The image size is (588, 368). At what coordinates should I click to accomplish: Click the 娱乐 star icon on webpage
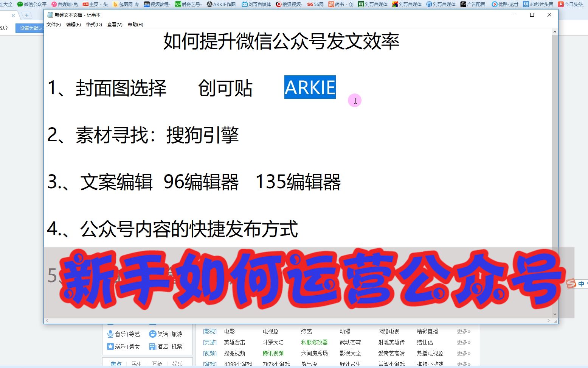(110, 346)
